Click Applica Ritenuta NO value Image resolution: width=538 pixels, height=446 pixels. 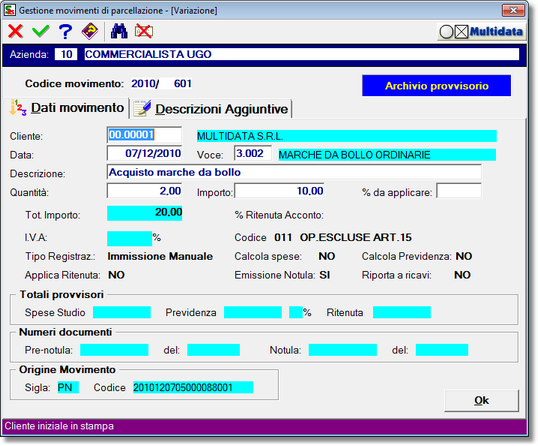tap(116, 275)
